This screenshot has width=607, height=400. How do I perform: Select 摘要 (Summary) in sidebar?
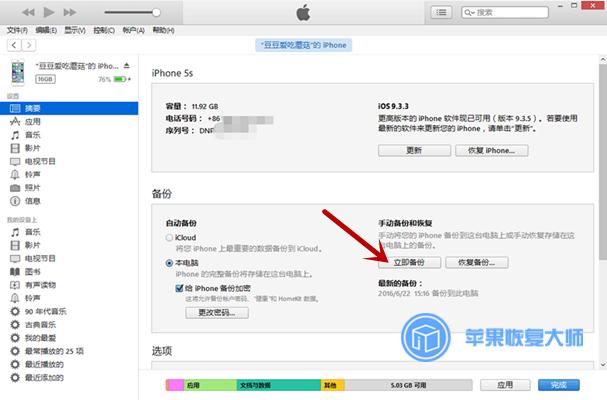(69, 108)
